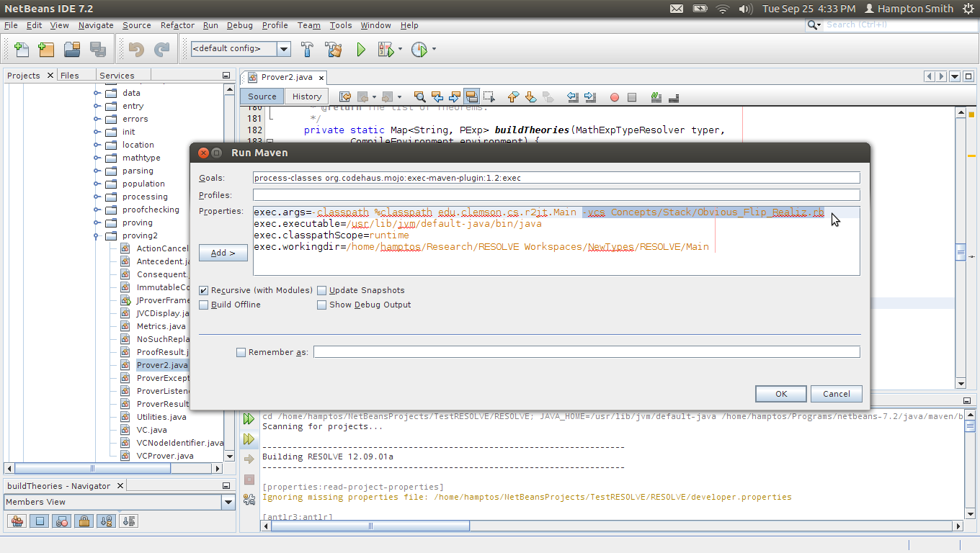Screen dimensions: 980x553
Task: Click the New File toolbar icon
Action: (22, 50)
